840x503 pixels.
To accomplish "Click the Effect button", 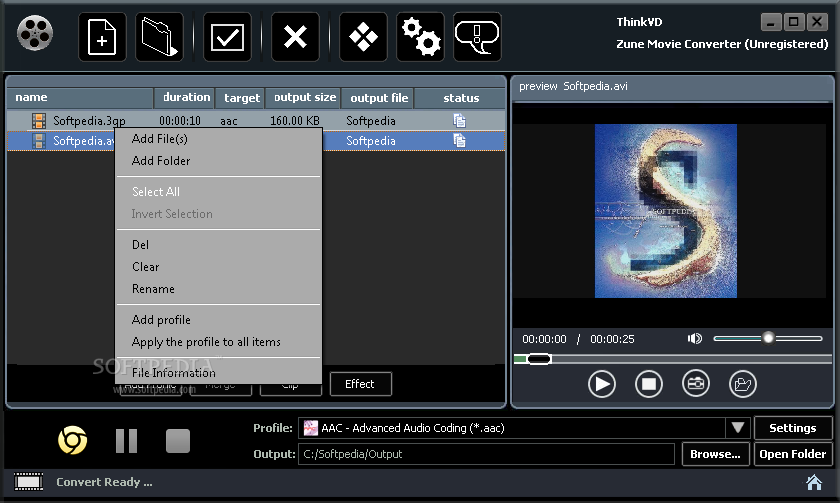I will 361,384.
